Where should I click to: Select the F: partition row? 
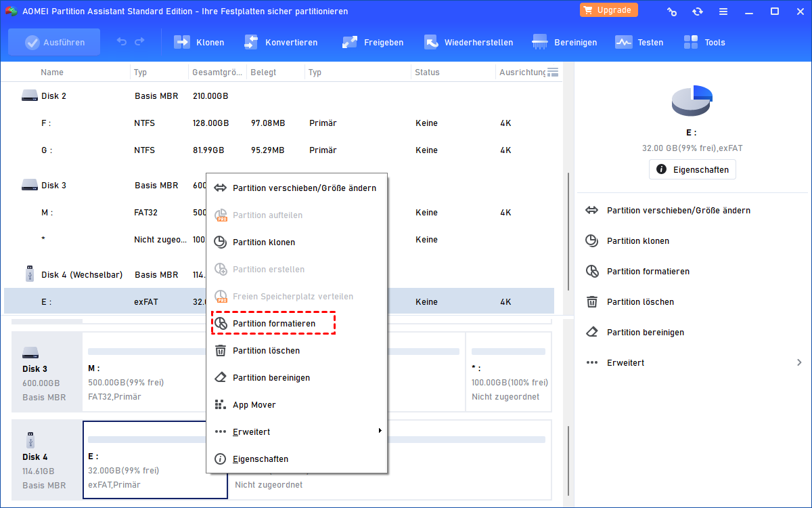279,123
